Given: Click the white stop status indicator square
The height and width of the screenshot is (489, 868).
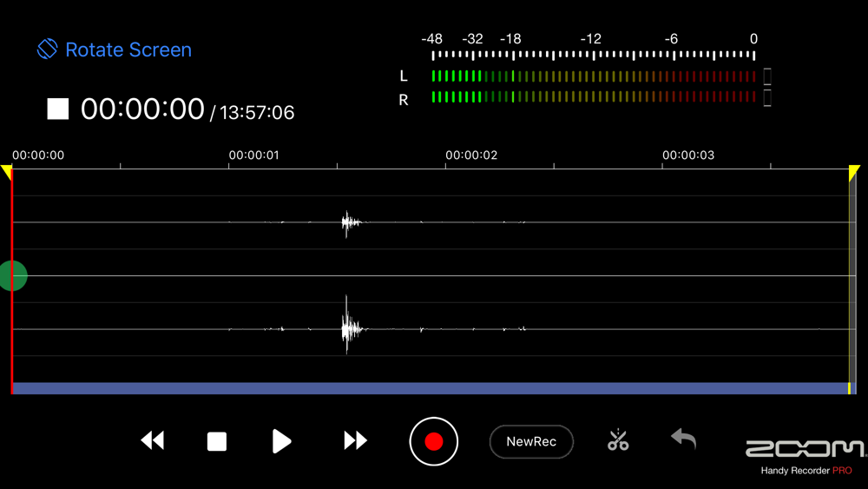Looking at the screenshot, I should click(57, 109).
